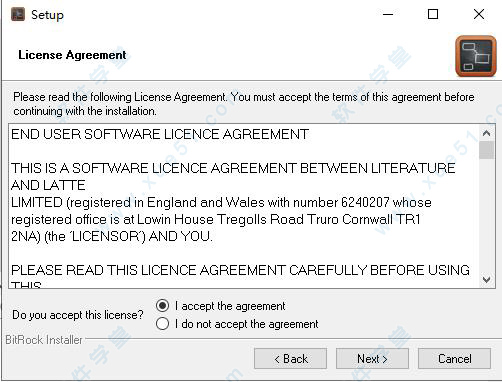Click the license scrollbar up arrow
The width and height of the screenshot is (502, 382).
point(486,133)
